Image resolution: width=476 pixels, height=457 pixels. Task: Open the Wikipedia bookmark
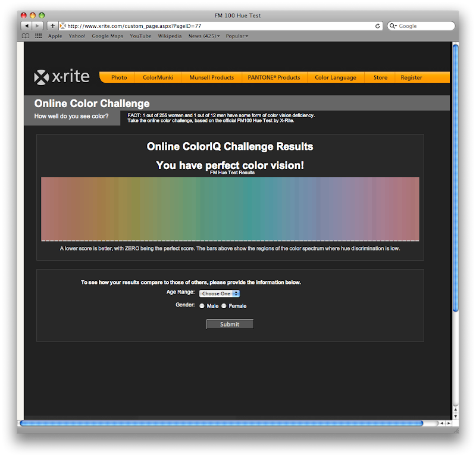click(x=170, y=36)
